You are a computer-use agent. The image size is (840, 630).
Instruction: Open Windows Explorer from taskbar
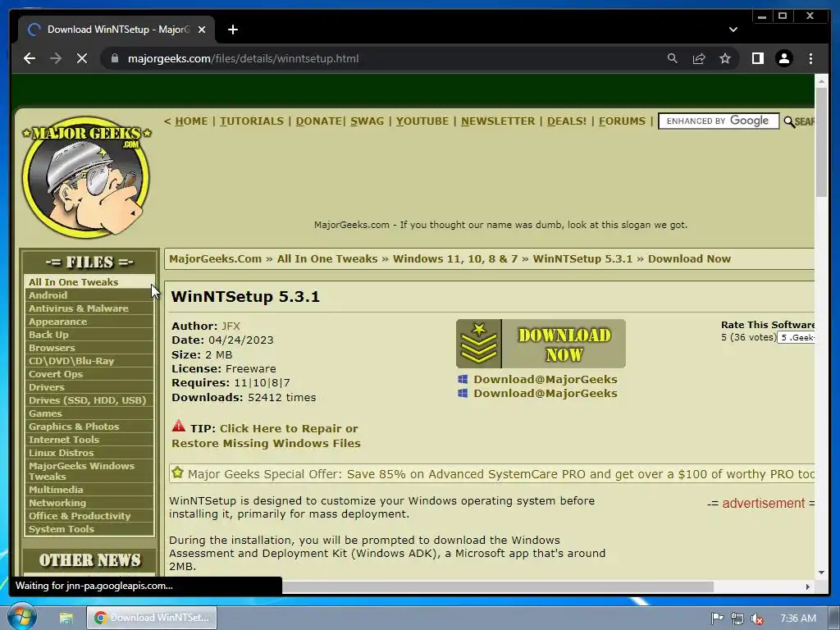tap(66, 618)
